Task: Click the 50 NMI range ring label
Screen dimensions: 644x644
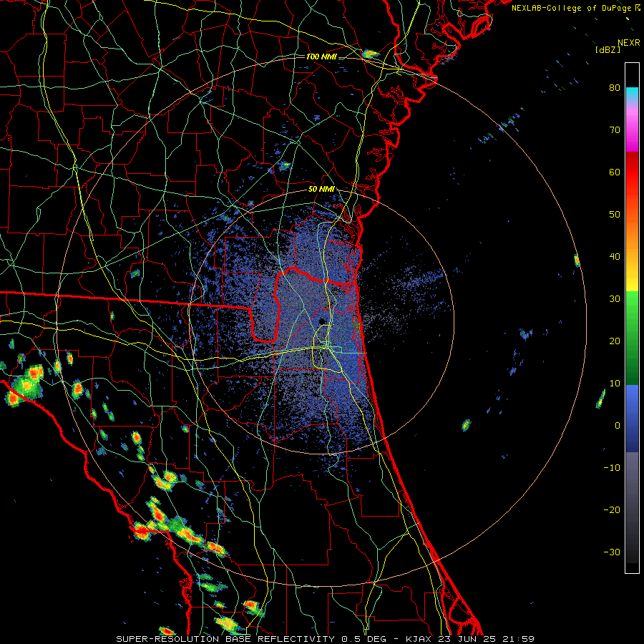Action: coord(321,190)
